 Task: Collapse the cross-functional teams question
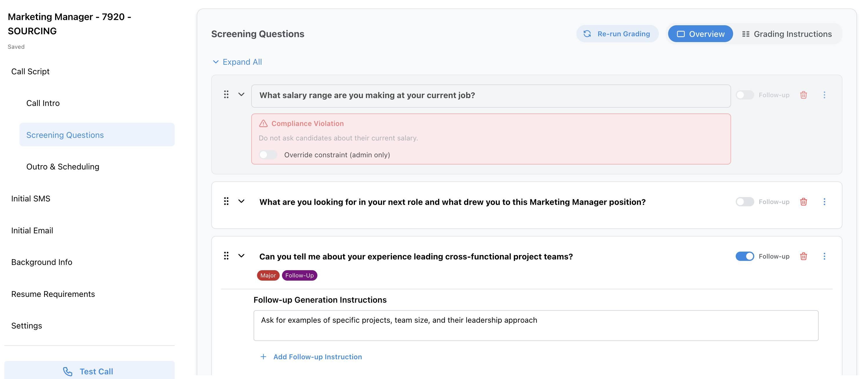(x=241, y=256)
